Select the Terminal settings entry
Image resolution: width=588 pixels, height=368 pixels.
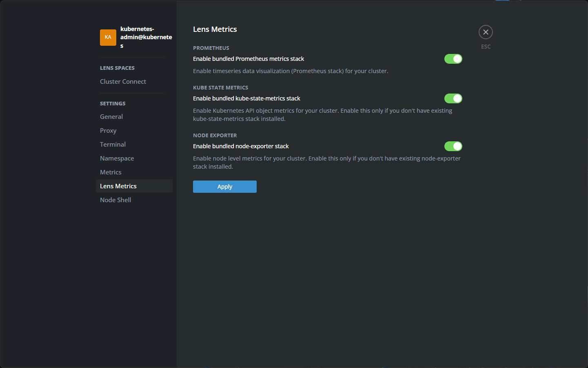coord(113,144)
